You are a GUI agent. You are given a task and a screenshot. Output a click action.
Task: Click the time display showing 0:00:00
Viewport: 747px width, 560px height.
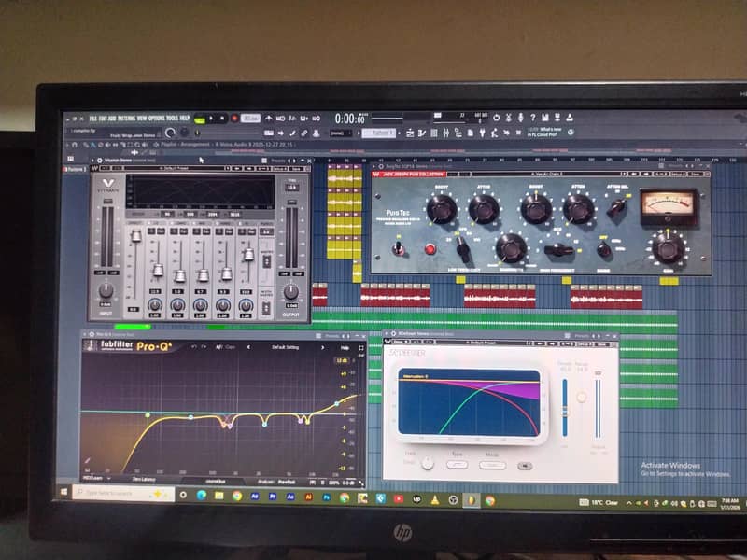345,117
